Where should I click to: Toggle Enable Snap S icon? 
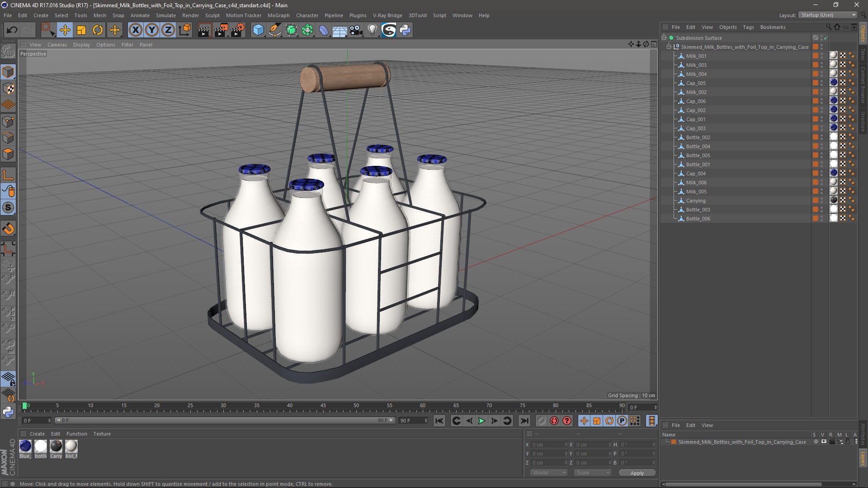pyautogui.click(x=8, y=207)
